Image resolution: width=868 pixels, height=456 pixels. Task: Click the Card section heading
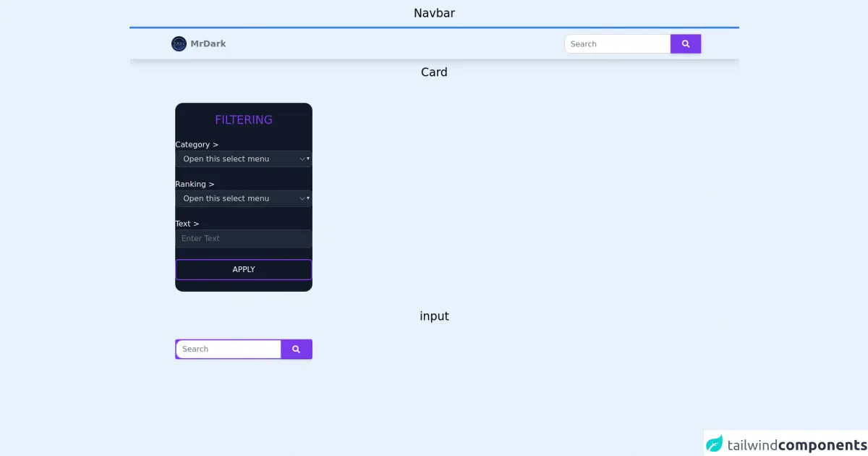tap(434, 72)
